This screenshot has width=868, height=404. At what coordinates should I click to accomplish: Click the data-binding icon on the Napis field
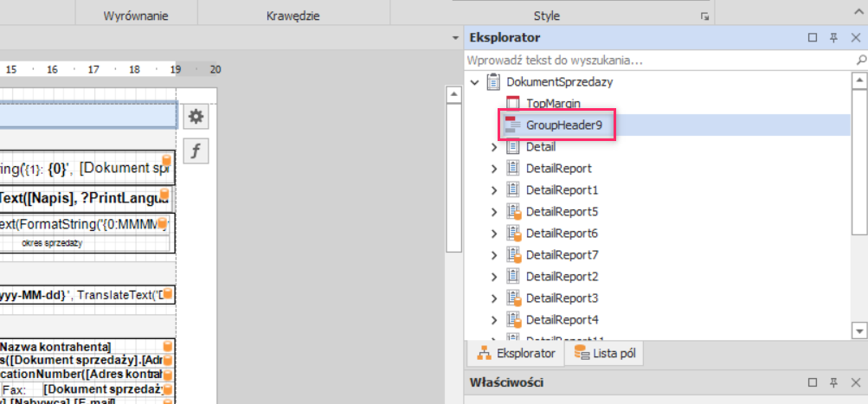[x=164, y=195]
